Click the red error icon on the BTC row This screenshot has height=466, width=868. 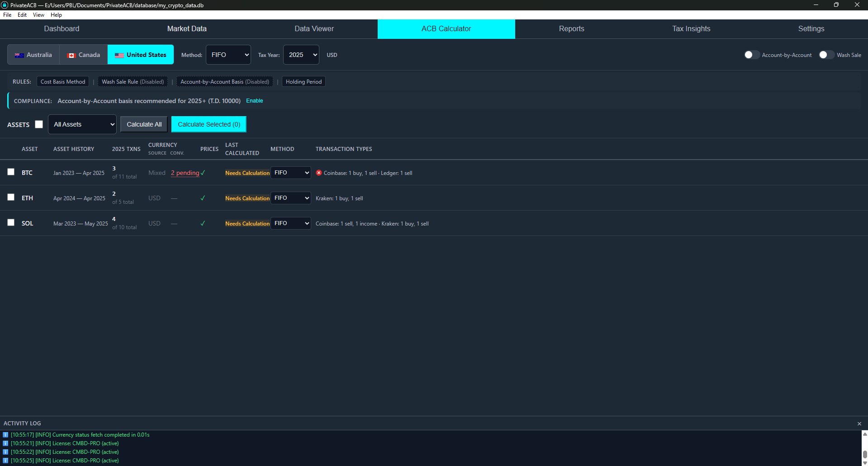pyautogui.click(x=319, y=173)
